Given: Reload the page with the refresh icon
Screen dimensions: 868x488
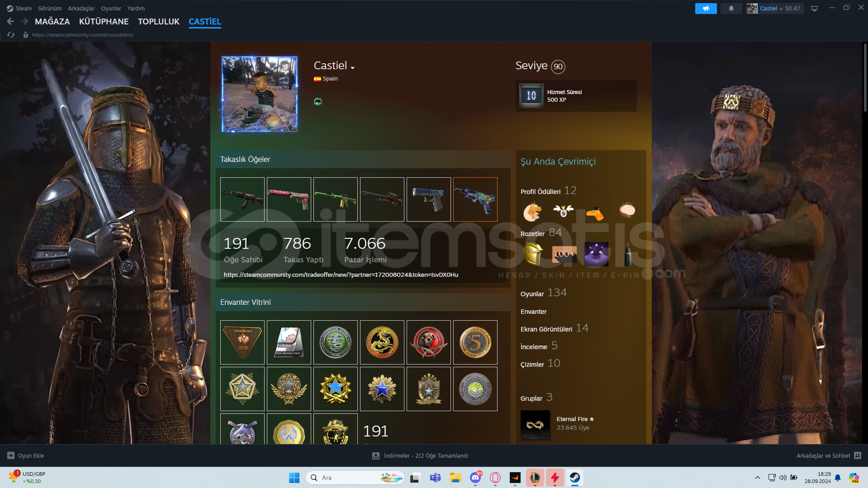Looking at the screenshot, I should pos(11,35).
